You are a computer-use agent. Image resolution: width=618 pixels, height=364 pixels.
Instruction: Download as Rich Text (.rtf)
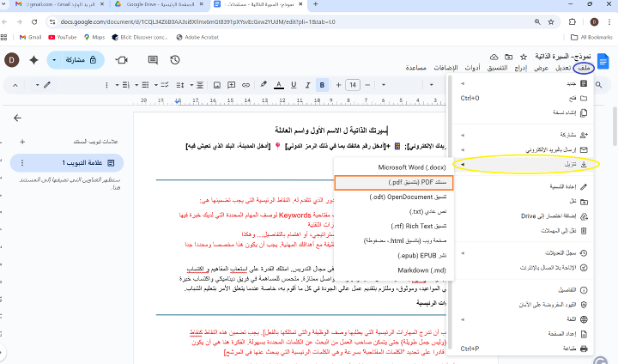[394, 226]
